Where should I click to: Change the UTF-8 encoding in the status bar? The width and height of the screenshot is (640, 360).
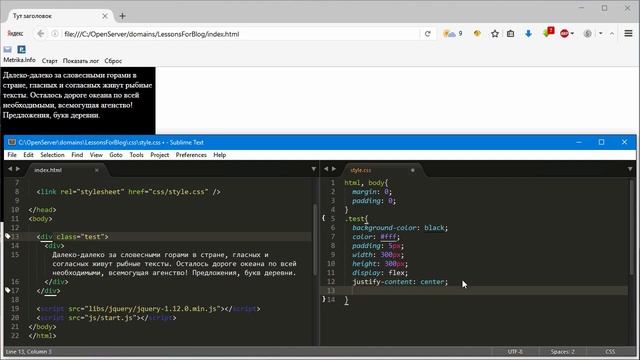coord(515,351)
